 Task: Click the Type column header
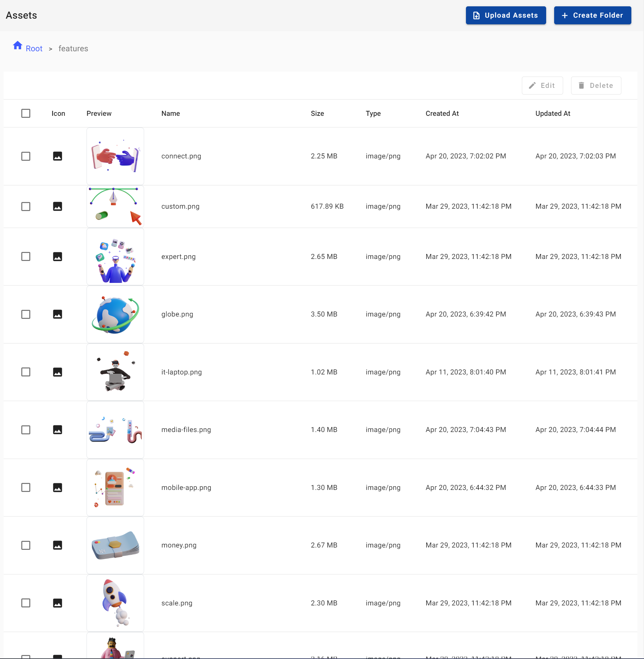(x=373, y=113)
